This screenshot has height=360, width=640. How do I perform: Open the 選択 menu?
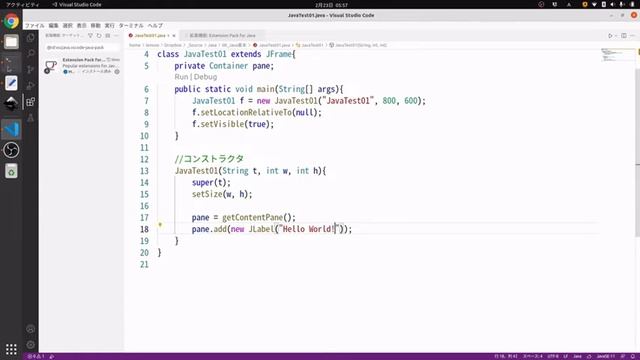[67, 25]
